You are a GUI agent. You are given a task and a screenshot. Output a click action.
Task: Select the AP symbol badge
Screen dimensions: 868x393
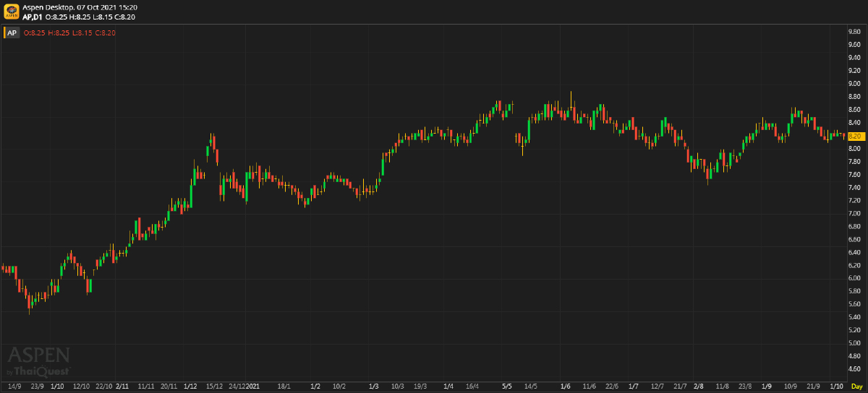tap(12, 33)
